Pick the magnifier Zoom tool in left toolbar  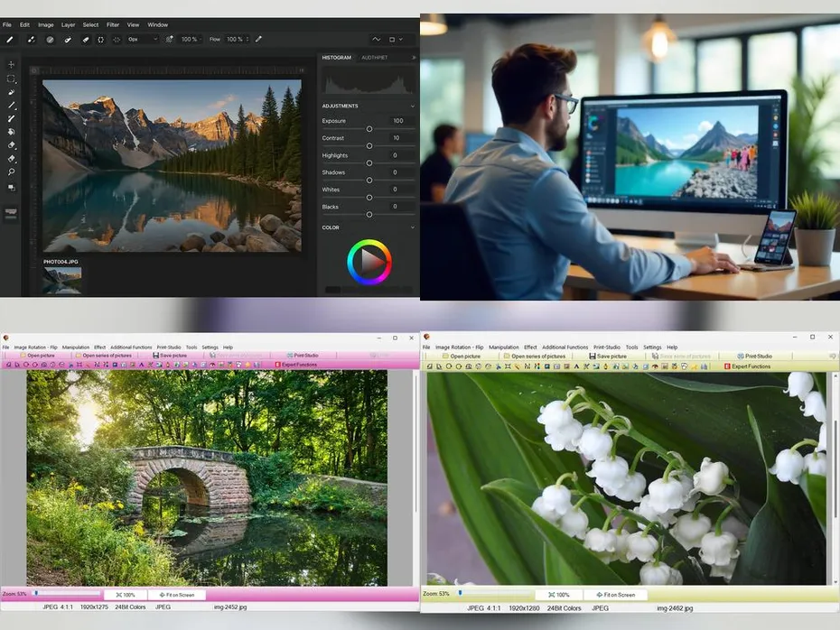(12, 171)
